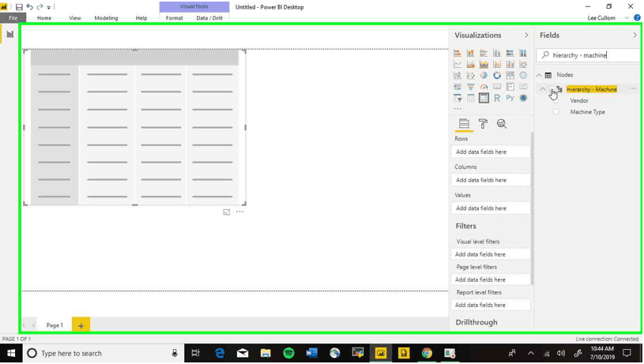This screenshot has width=644, height=364.
Task: Click Page level filters drop area
Action: [491, 280]
